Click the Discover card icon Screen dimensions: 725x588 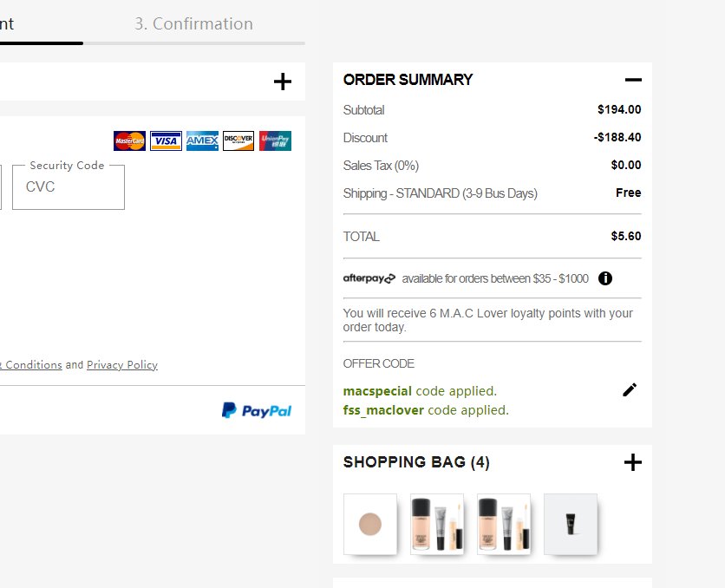[238, 140]
